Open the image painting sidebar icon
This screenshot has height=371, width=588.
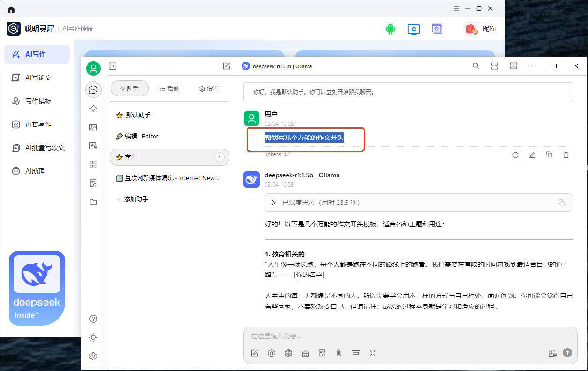[93, 127]
